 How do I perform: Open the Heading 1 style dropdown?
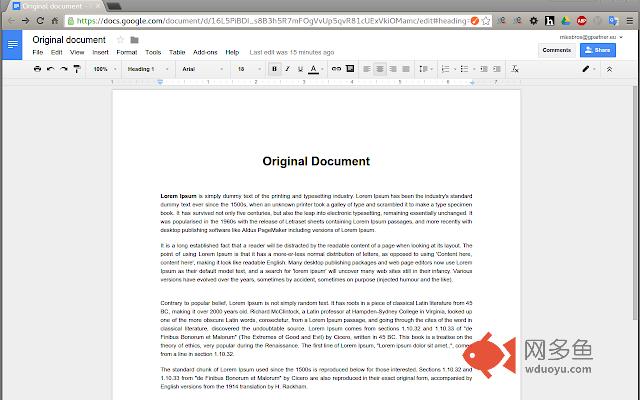pos(147,69)
